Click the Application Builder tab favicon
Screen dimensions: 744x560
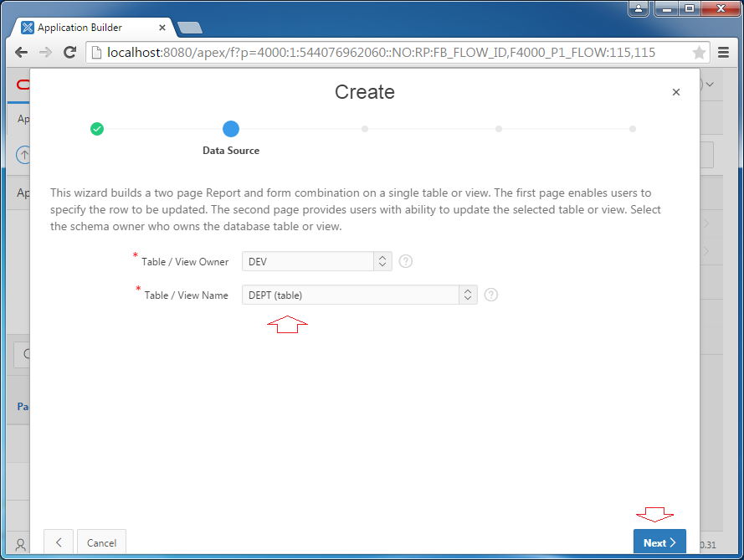28,28
